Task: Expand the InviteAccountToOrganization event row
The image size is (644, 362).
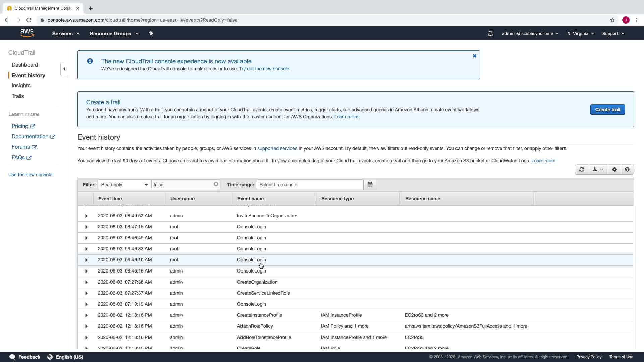Action: click(86, 216)
